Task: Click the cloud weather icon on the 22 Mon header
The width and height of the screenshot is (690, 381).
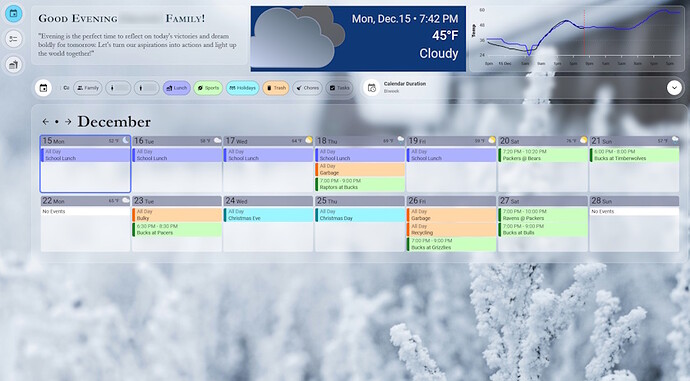Action: 125,200
